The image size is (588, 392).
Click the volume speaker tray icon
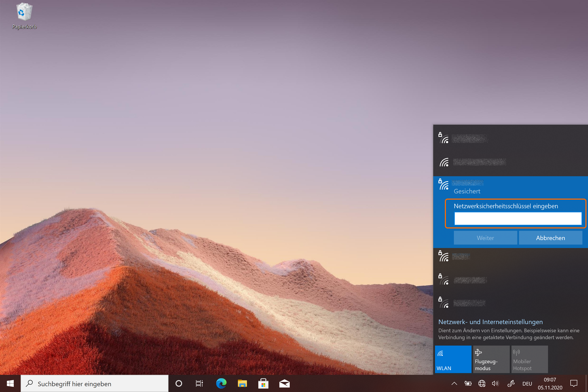pos(495,383)
